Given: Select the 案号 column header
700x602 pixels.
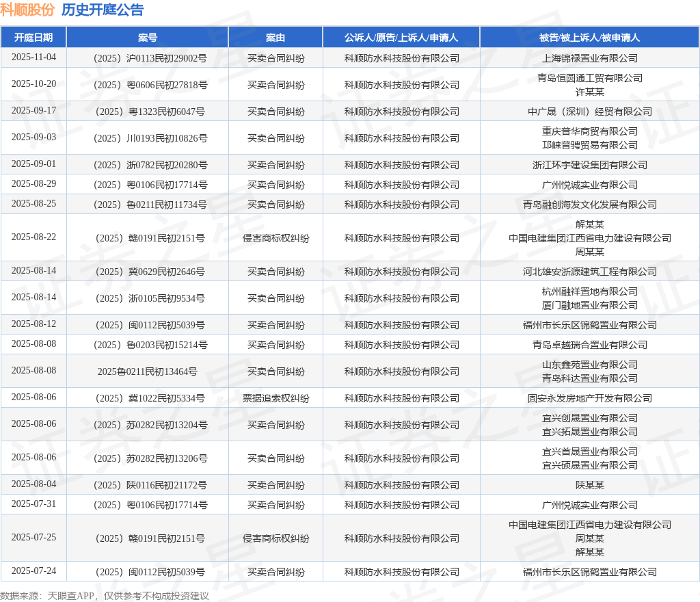Looking at the screenshot, I should click(148, 38).
